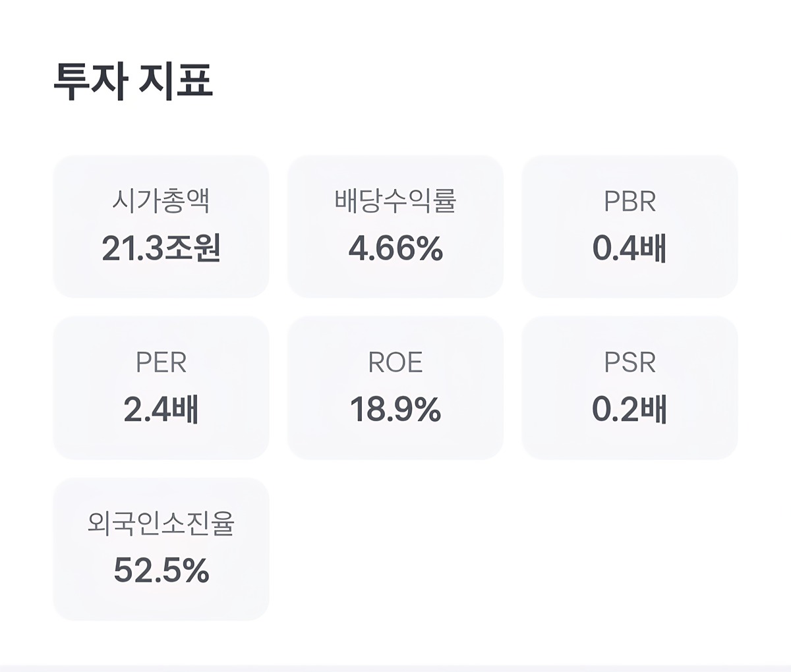Tap the 배당수익률 label
Image resolution: width=791 pixels, height=672 pixels.
[x=395, y=200]
